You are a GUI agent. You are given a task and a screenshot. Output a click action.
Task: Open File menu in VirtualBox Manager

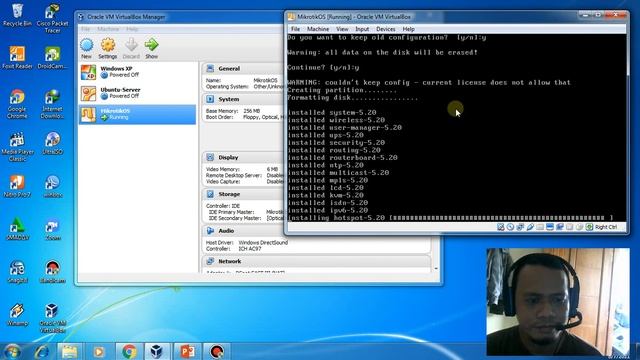tap(85, 29)
